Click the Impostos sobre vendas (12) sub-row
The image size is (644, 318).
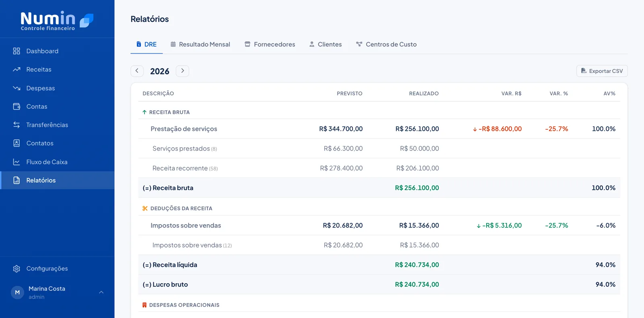coord(379,245)
